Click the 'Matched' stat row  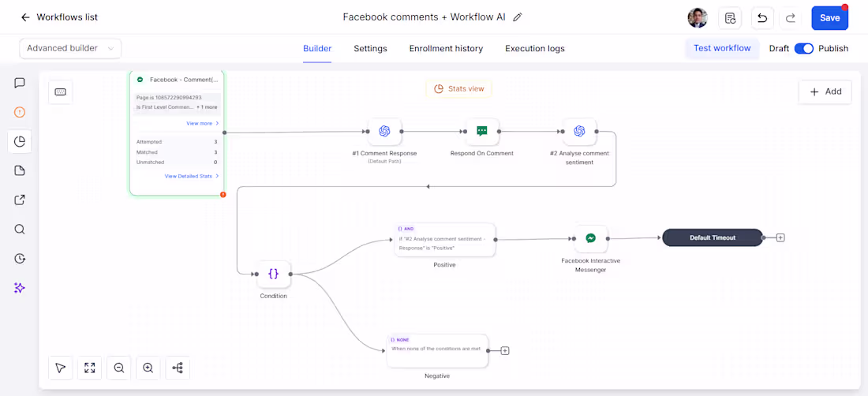(177, 152)
